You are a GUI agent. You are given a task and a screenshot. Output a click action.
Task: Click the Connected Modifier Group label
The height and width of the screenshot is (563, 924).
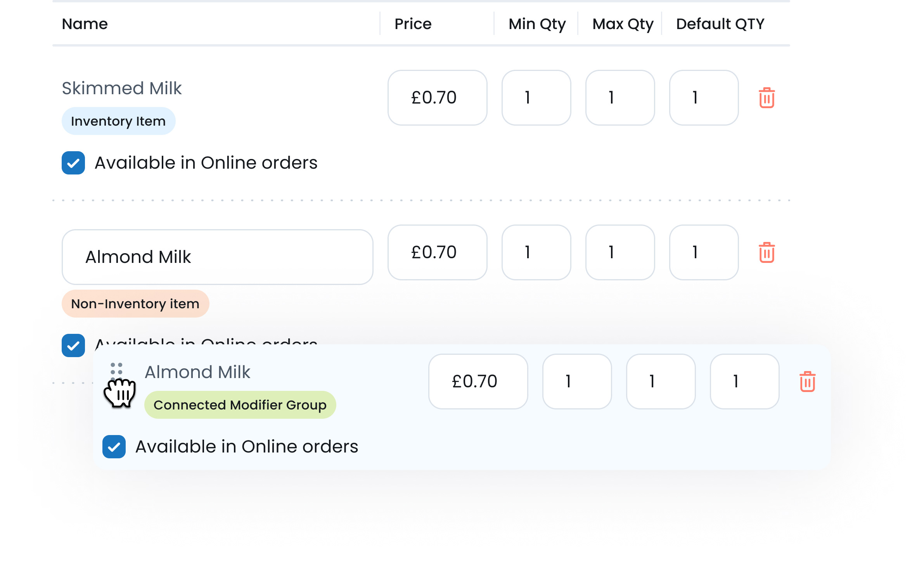[x=240, y=405]
